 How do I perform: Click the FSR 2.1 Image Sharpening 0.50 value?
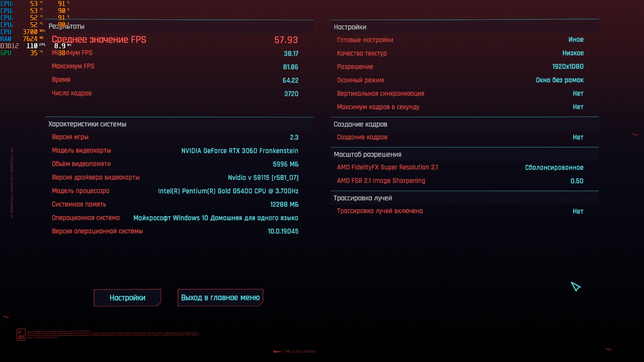coord(577,181)
